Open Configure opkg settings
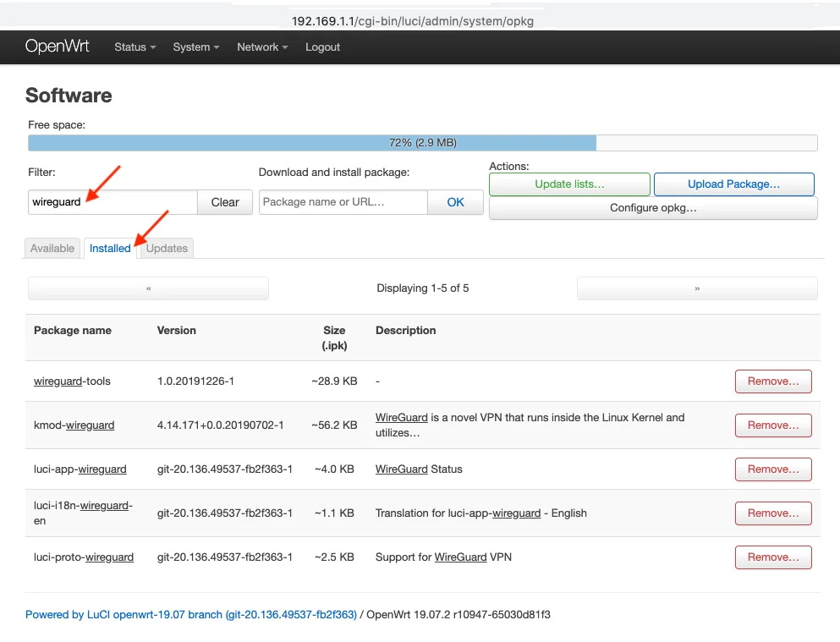This screenshot has height=642, width=840. click(653, 208)
